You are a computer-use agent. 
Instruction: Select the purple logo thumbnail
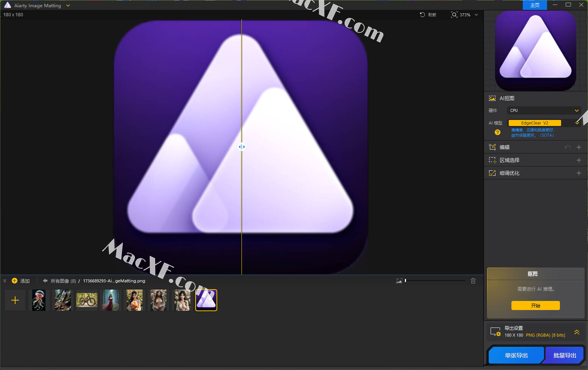tap(206, 300)
